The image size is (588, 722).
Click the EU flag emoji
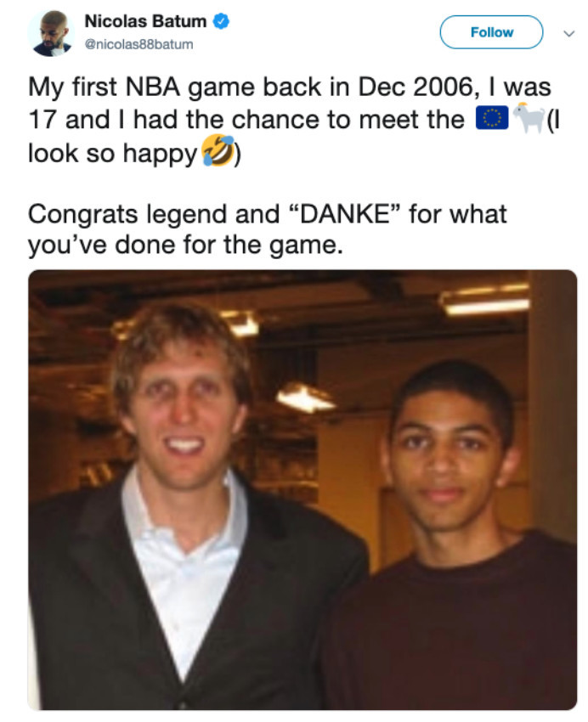coord(492,119)
